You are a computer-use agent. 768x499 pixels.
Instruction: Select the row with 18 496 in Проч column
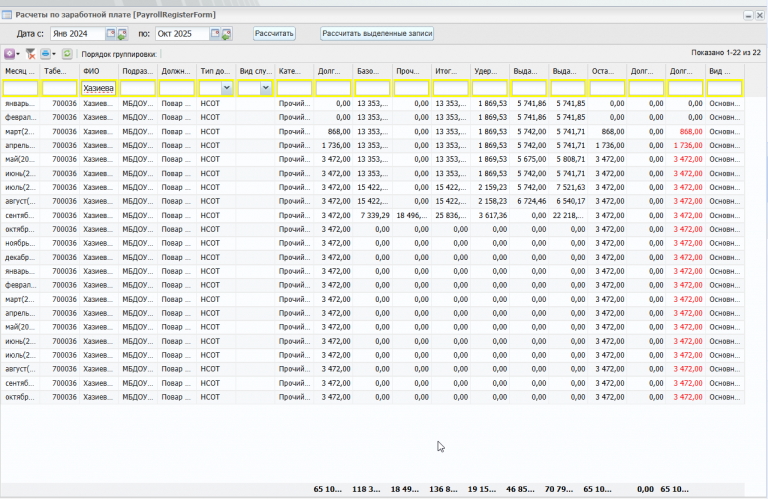coord(411,216)
